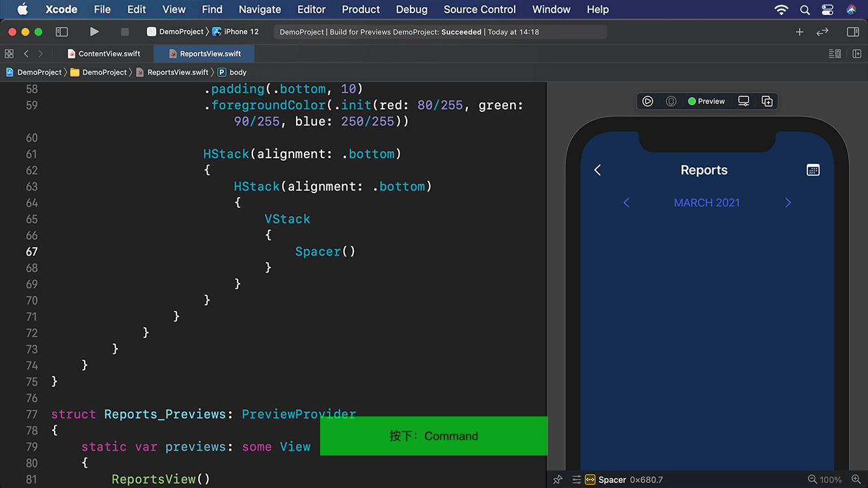Tap the calendar icon in the app preview
The width and height of the screenshot is (868, 488).
813,170
